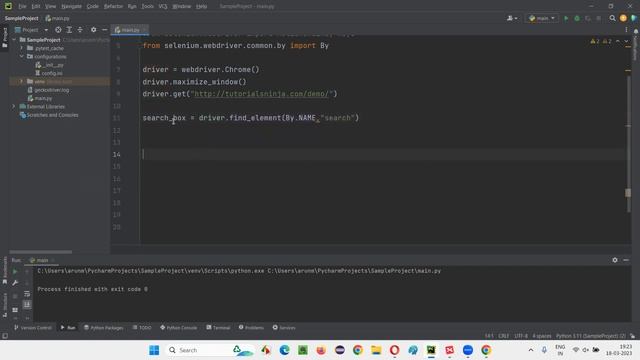Open the JetBrains Toolbox icon at top right
The image size is (640, 360).
tap(633, 18)
